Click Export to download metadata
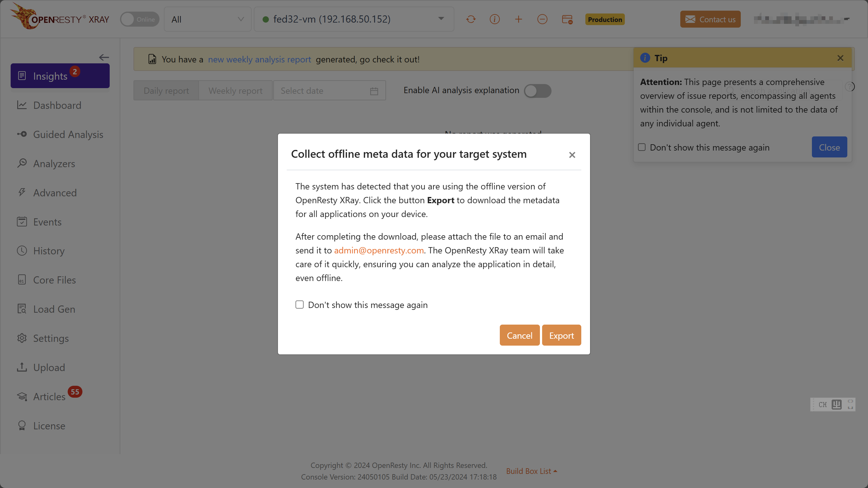This screenshot has width=868, height=488. tap(561, 335)
